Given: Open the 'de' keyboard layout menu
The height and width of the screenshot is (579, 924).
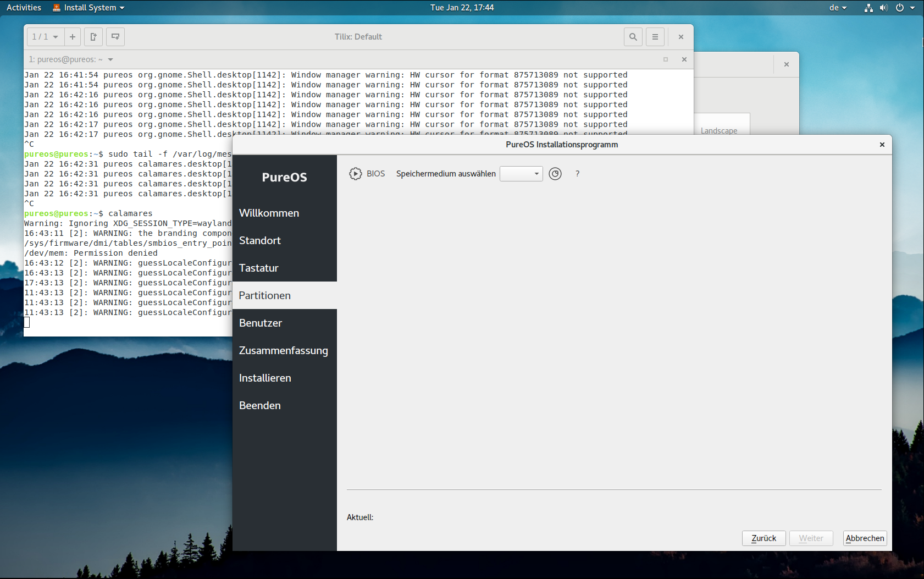Looking at the screenshot, I should (838, 8).
